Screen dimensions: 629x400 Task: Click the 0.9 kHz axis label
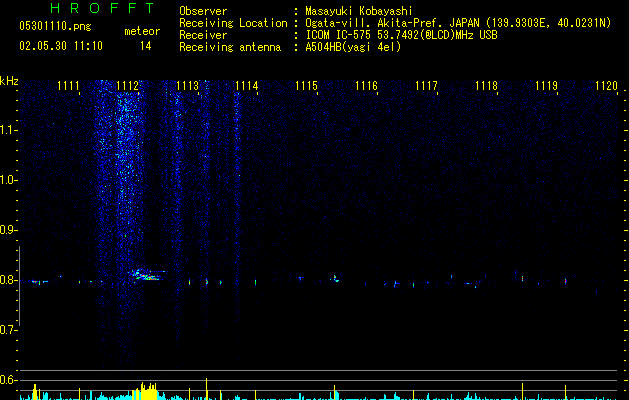(8, 230)
